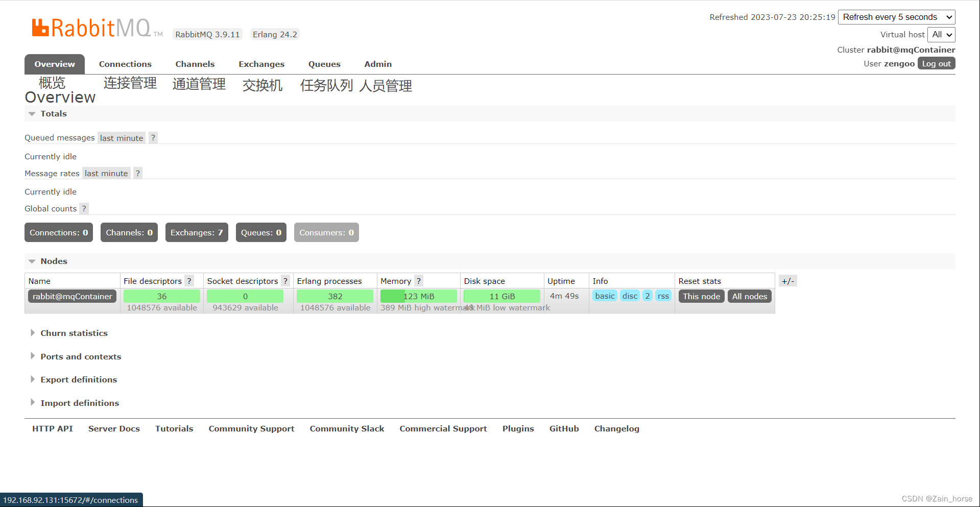Click the info tag labeled 2

pyautogui.click(x=648, y=296)
